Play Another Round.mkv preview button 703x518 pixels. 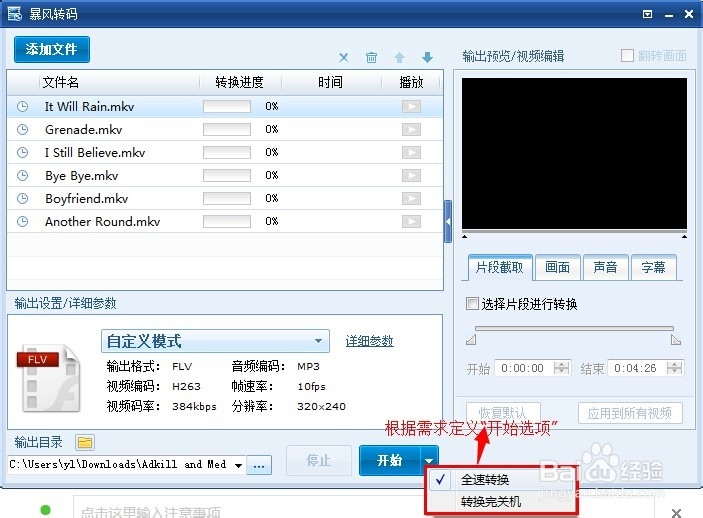(x=411, y=221)
